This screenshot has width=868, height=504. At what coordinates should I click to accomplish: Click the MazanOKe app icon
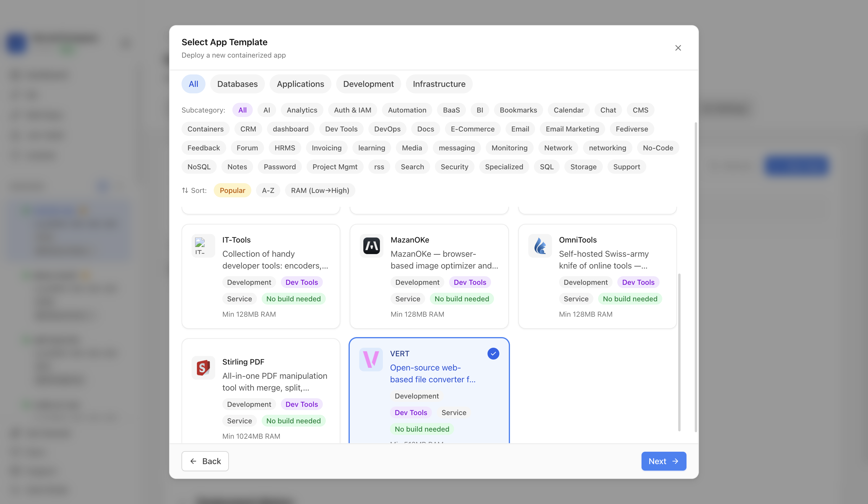click(371, 246)
